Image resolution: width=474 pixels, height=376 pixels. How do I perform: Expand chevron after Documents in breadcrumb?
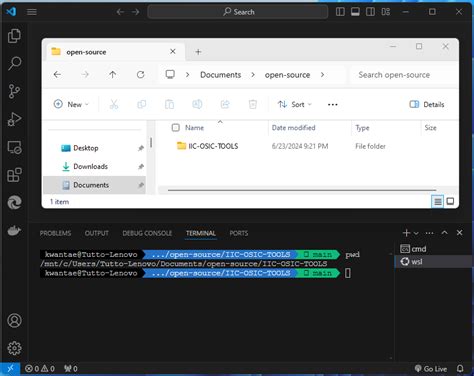click(x=253, y=75)
